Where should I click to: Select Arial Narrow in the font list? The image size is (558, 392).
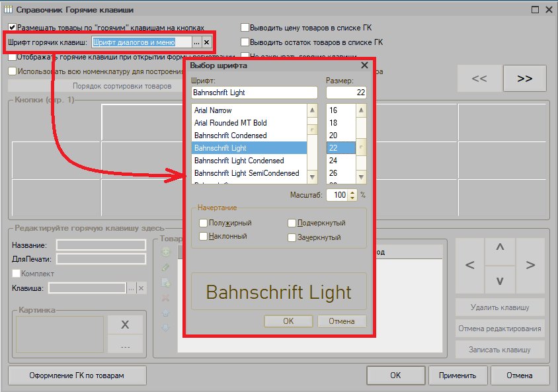pyautogui.click(x=249, y=110)
